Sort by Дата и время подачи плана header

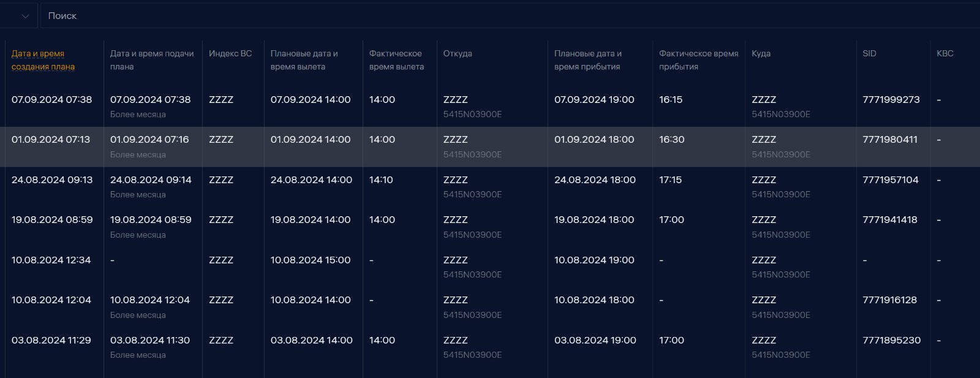[152, 60]
